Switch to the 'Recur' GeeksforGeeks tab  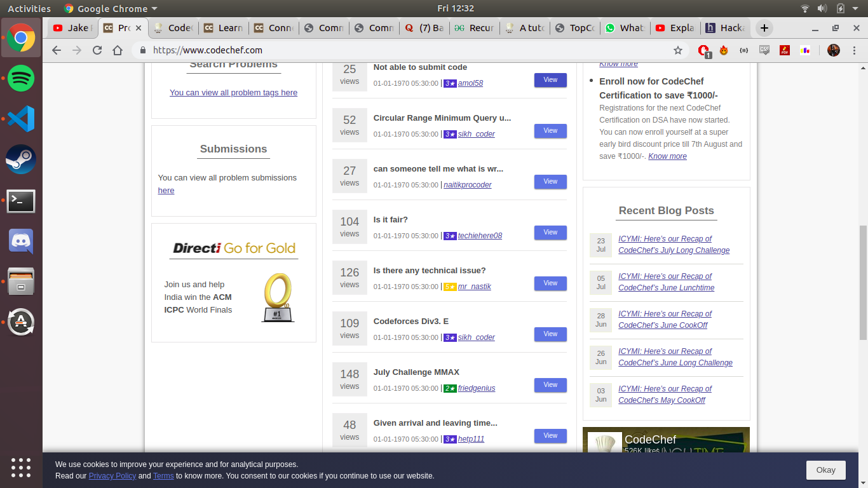pyautogui.click(x=475, y=28)
